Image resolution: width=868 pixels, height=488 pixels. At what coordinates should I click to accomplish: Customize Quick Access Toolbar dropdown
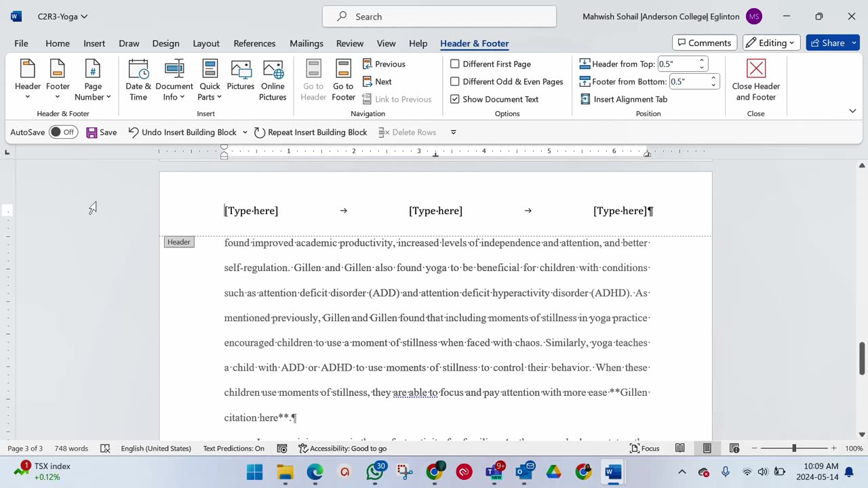(x=454, y=132)
